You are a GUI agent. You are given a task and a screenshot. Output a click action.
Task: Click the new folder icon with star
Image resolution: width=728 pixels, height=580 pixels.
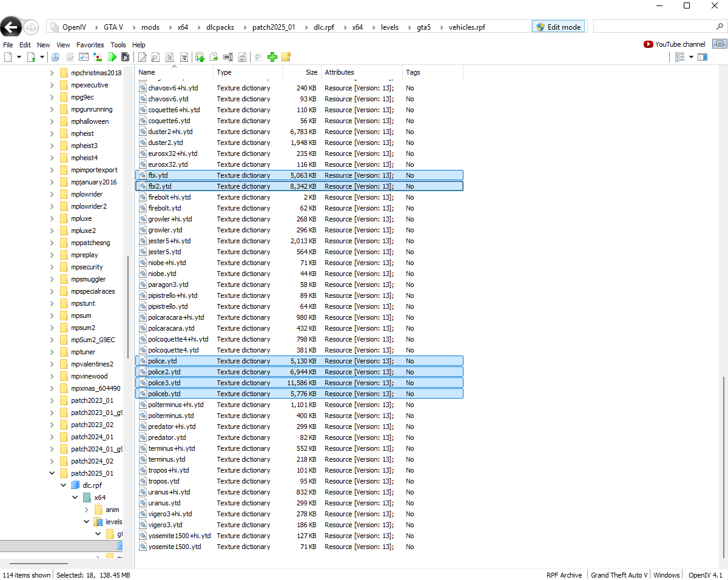[286, 57]
